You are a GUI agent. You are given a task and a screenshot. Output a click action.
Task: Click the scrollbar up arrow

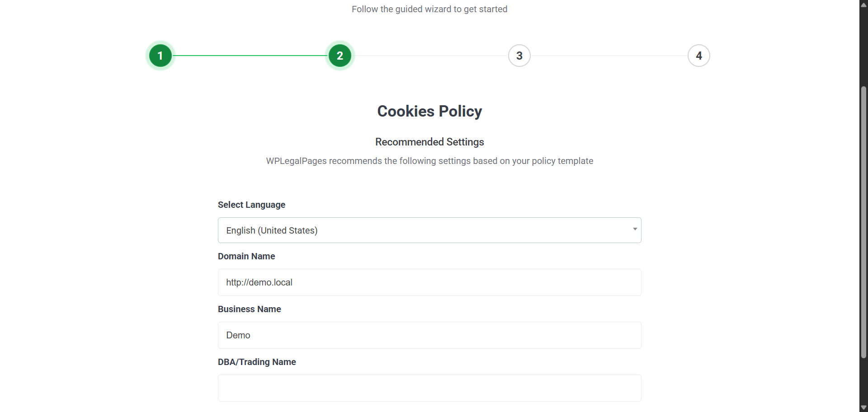coord(863,5)
